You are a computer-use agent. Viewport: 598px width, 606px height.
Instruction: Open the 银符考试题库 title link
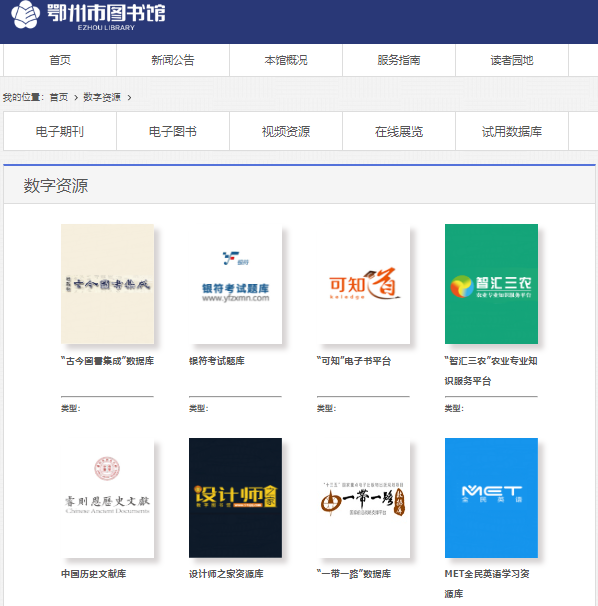[x=217, y=361]
